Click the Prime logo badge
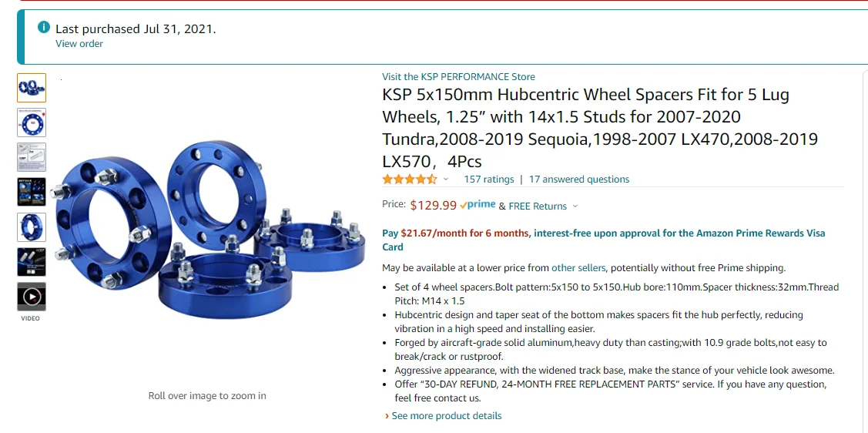 coord(478,205)
